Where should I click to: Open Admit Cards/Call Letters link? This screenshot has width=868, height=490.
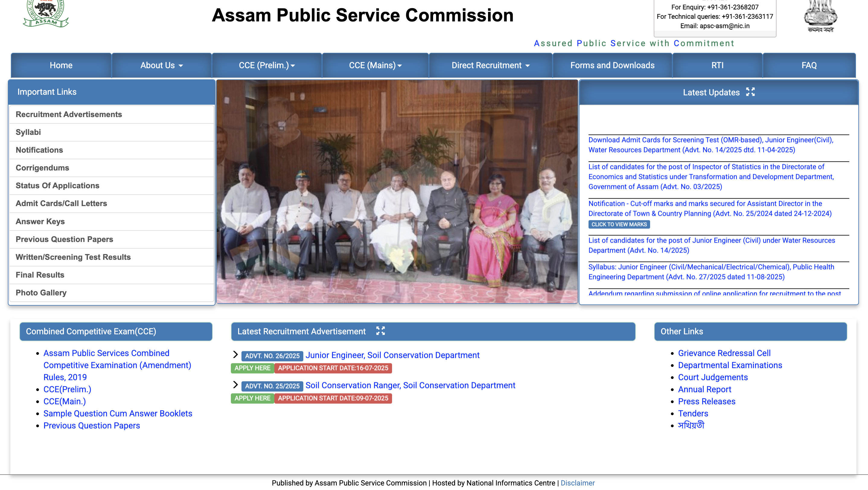coord(61,203)
